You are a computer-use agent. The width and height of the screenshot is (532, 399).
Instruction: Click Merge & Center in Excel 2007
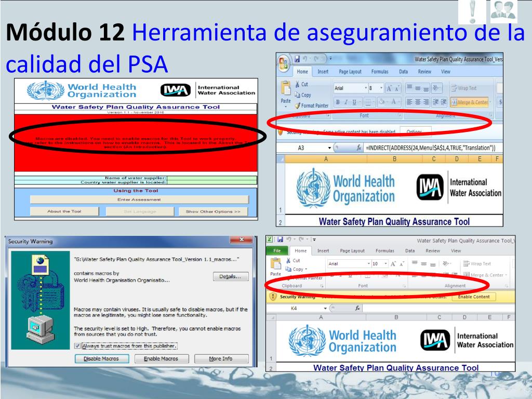tap(469, 102)
